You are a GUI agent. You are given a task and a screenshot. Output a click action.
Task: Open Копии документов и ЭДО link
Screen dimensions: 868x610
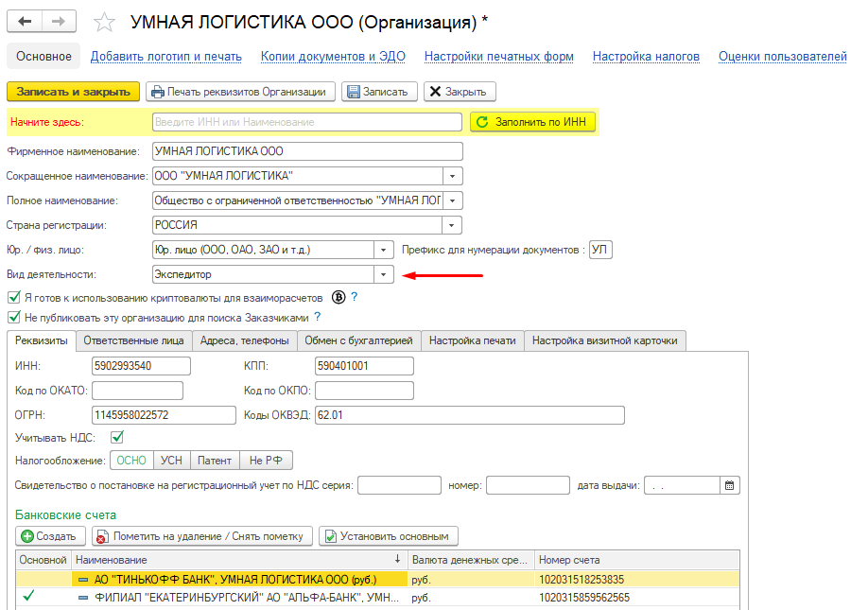[333, 57]
